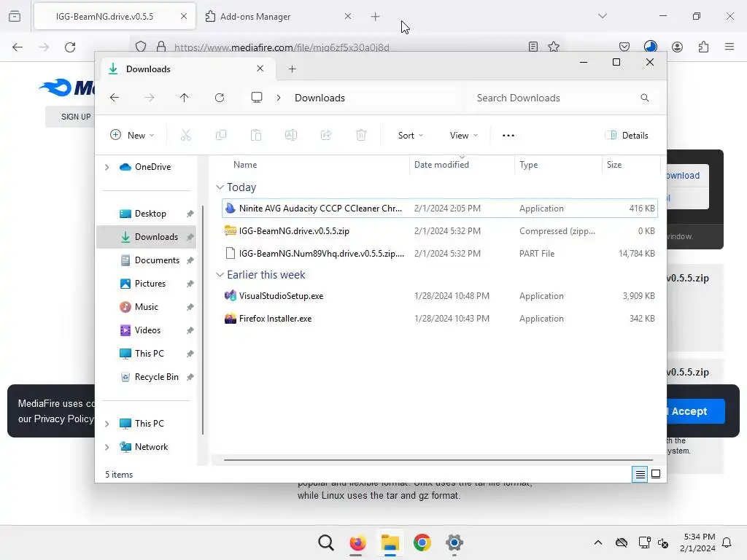Add a new File Explorer tab
Screen dimensions: 747x560
click(x=292, y=69)
